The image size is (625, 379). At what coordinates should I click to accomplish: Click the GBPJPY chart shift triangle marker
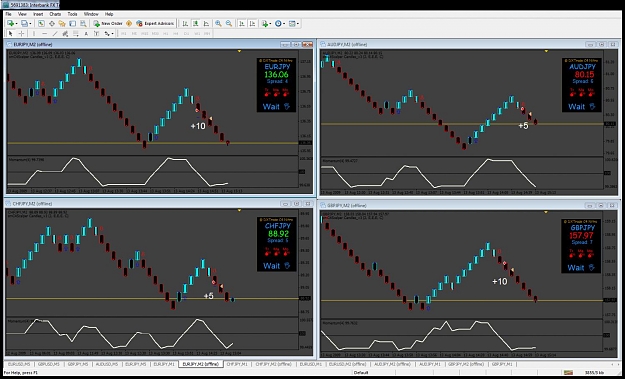pos(546,212)
